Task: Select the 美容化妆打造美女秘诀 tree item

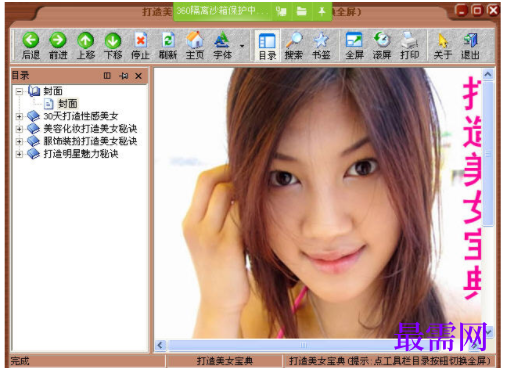Action: [90, 129]
